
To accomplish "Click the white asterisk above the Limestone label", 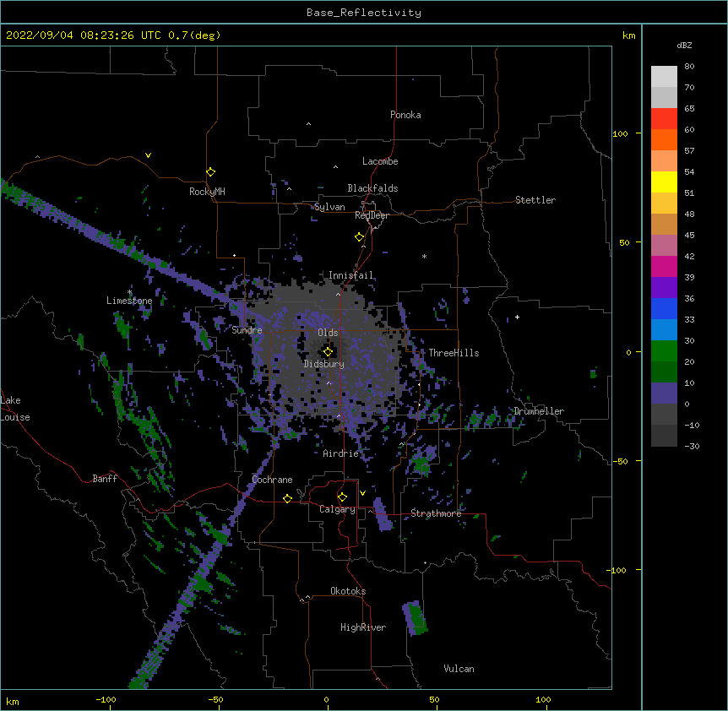I will tap(130, 292).
